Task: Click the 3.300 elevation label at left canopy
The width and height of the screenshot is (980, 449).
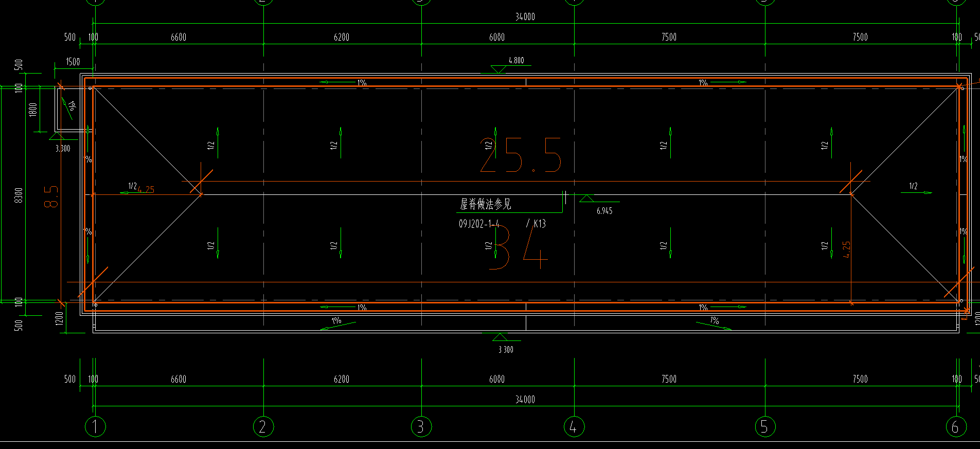Action: pyautogui.click(x=63, y=149)
